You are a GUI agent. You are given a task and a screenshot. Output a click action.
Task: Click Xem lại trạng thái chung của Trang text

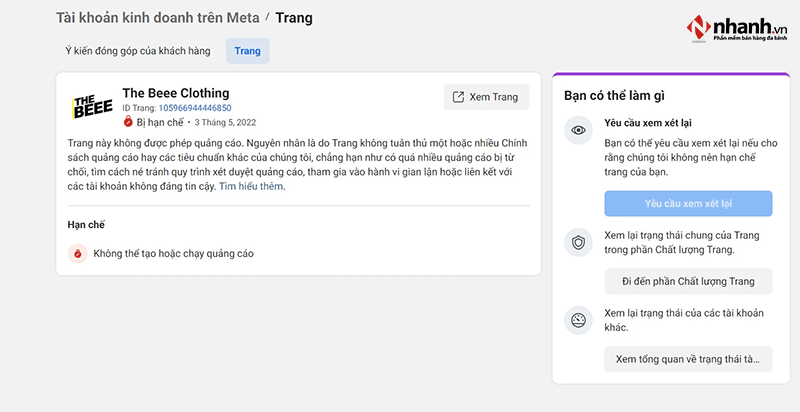[682, 243]
